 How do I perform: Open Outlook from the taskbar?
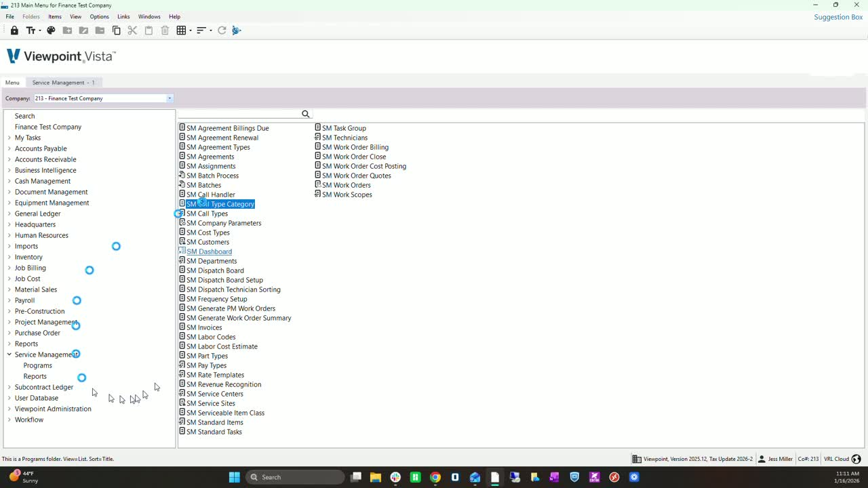[x=475, y=477]
